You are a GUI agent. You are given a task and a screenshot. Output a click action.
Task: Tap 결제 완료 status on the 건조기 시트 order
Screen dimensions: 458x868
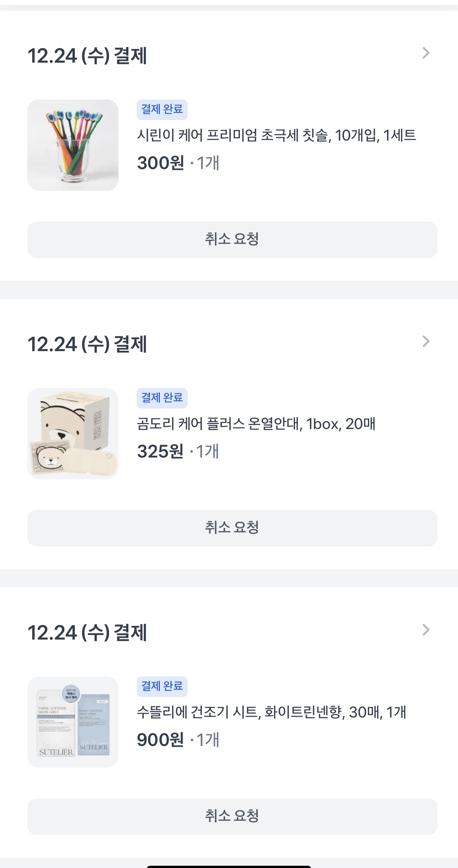[162, 686]
